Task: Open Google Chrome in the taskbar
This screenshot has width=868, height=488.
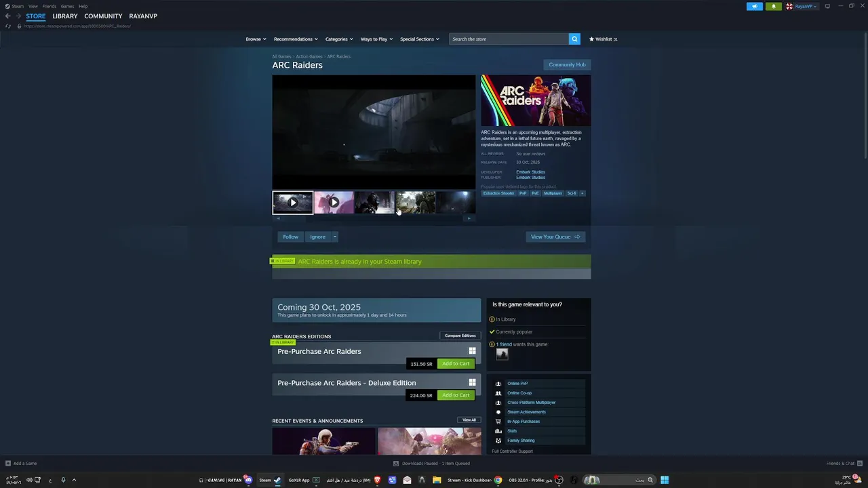Action: 498,480
